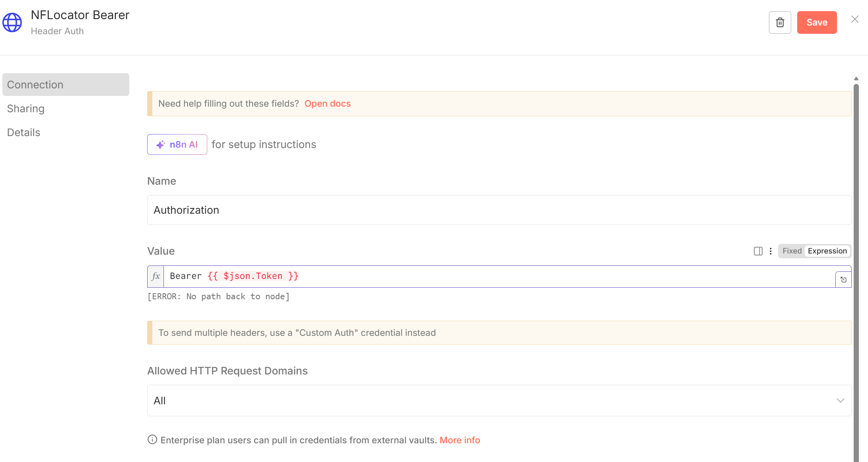Click the Name input field

(x=499, y=210)
